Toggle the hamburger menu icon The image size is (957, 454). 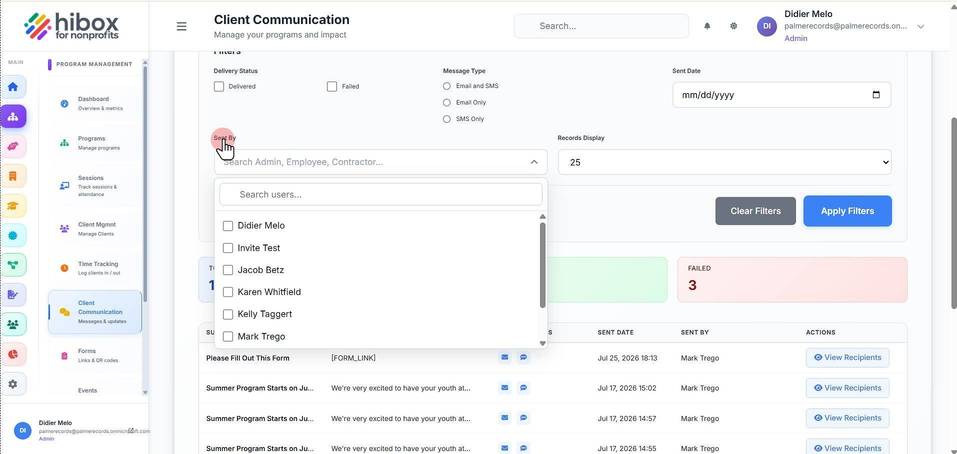pyautogui.click(x=181, y=26)
